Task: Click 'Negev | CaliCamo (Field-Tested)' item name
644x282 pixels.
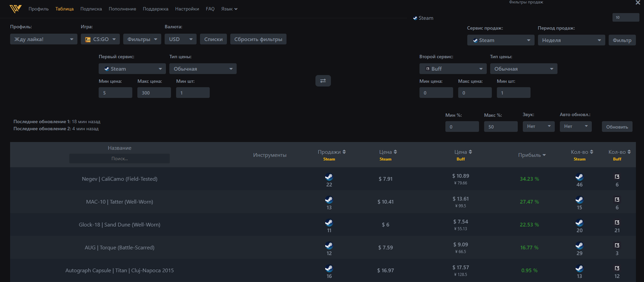Action: [119, 179]
